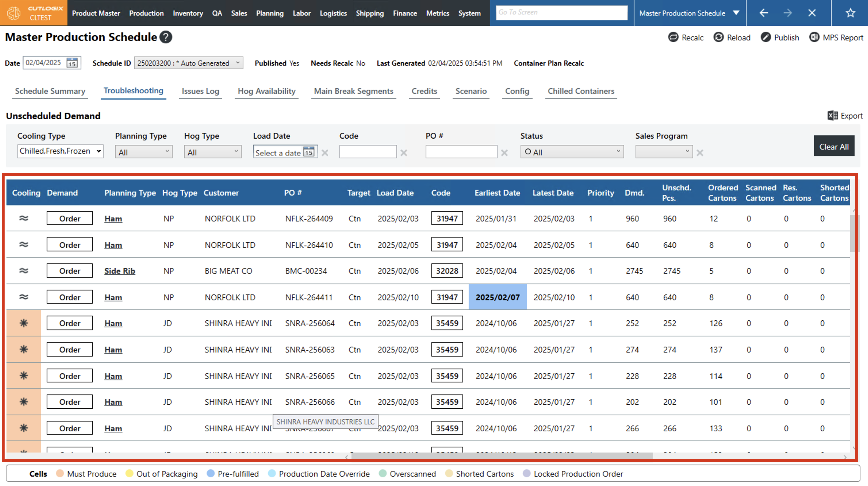Screen dimensions: 868x486
Task: Navigate back with the left arrow
Action: (764, 13)
